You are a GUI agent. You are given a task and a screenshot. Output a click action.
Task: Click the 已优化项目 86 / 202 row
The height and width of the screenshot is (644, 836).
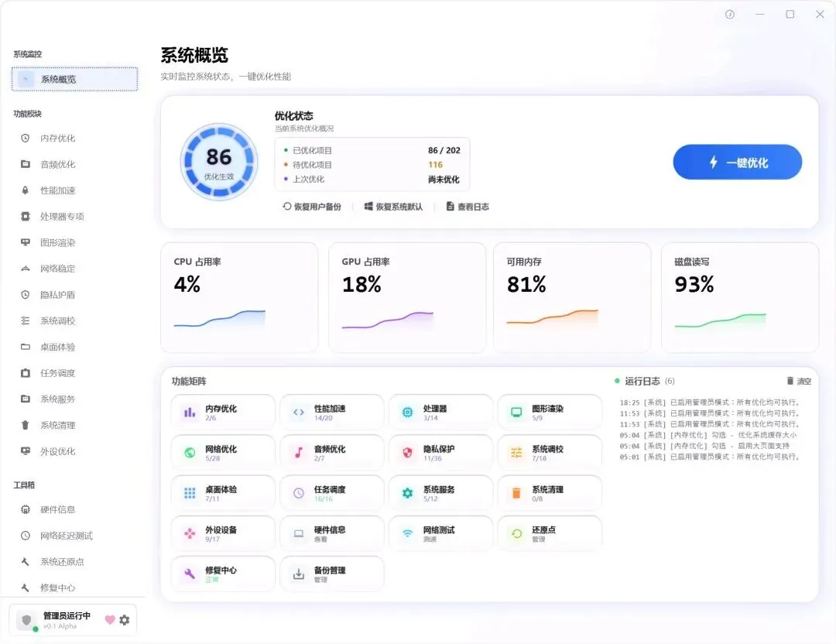pyautogui.click(x=372, y=150)
